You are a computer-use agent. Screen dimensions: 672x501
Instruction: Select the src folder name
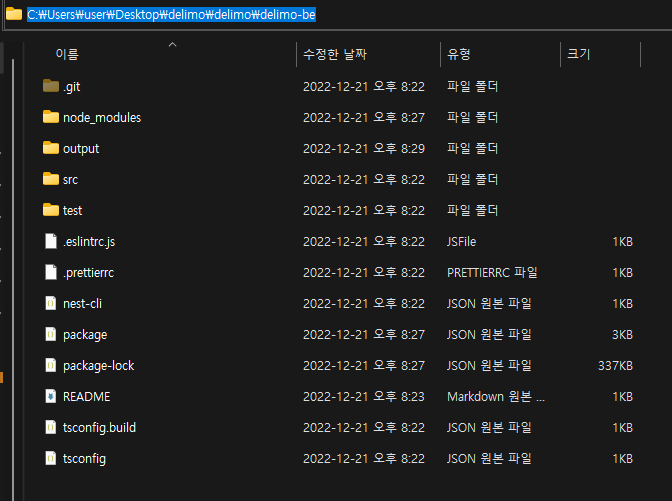[70, 180]
